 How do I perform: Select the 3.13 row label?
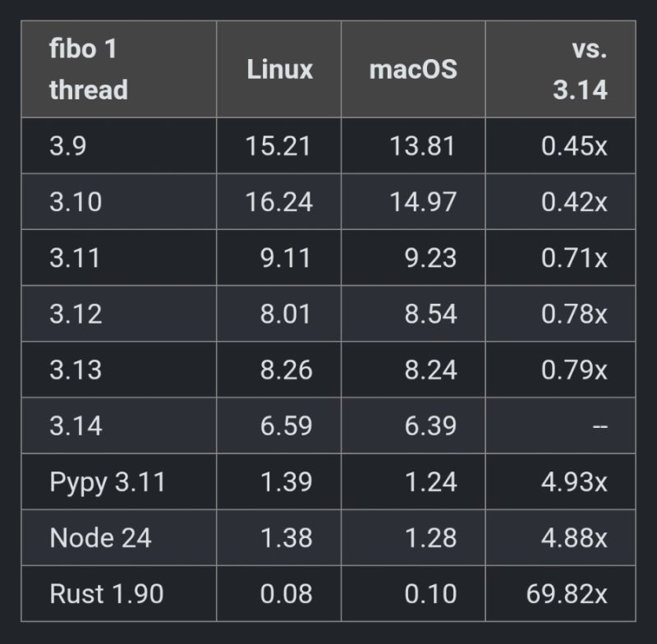point(76,370)
